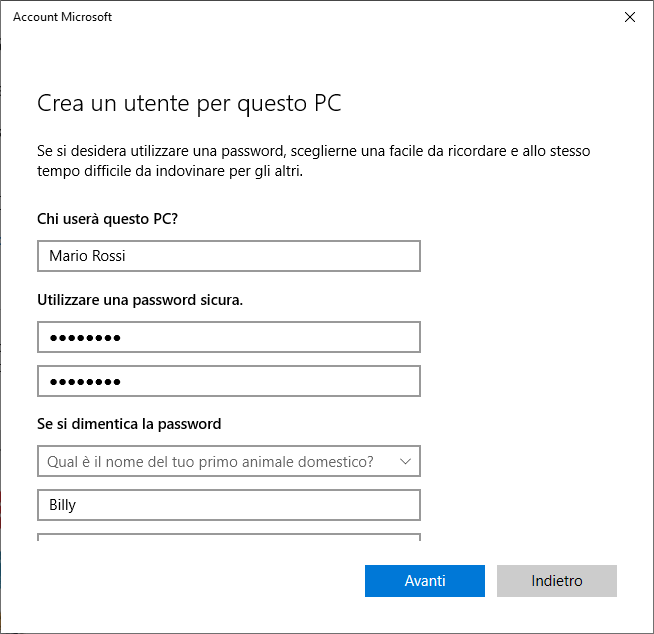Screen dimensions: 654x634
Task: Select the partially visible field below Billy
Action: tap(229, 537)
